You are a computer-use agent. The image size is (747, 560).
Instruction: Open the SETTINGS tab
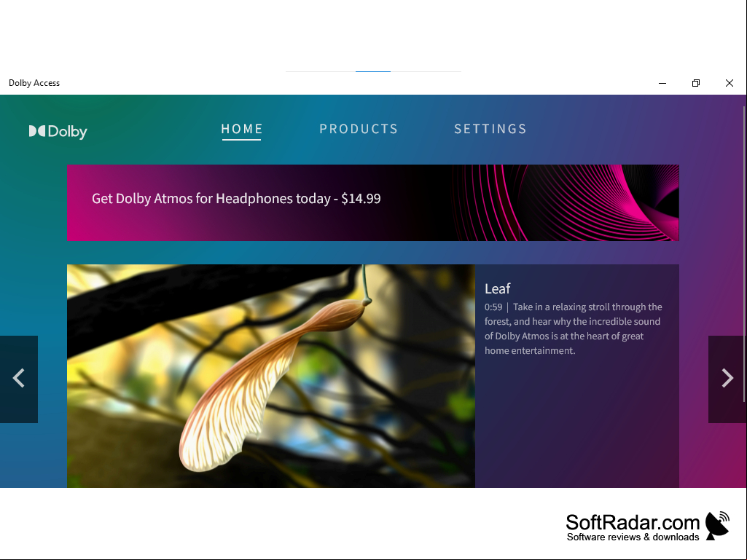click(490, 129)
